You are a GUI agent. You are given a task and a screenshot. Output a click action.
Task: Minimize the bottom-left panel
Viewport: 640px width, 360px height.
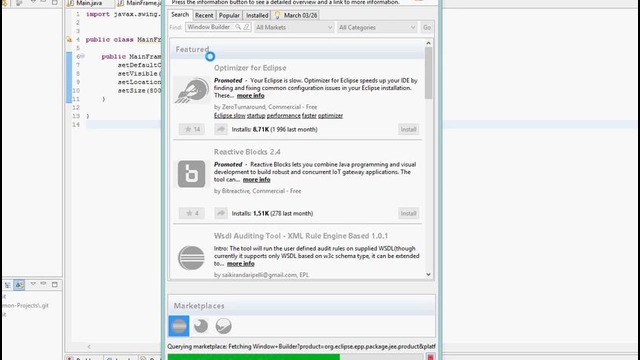pyautogui.click(x=43, y=284)
